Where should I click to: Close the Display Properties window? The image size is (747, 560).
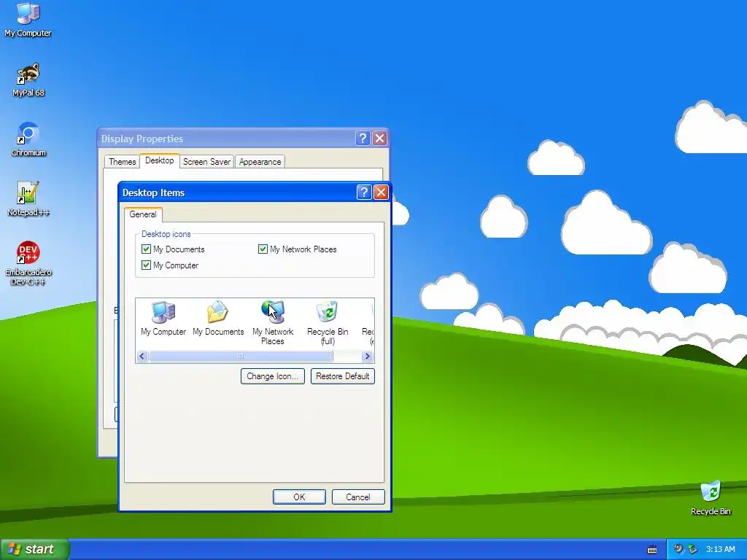pos(379,139)
